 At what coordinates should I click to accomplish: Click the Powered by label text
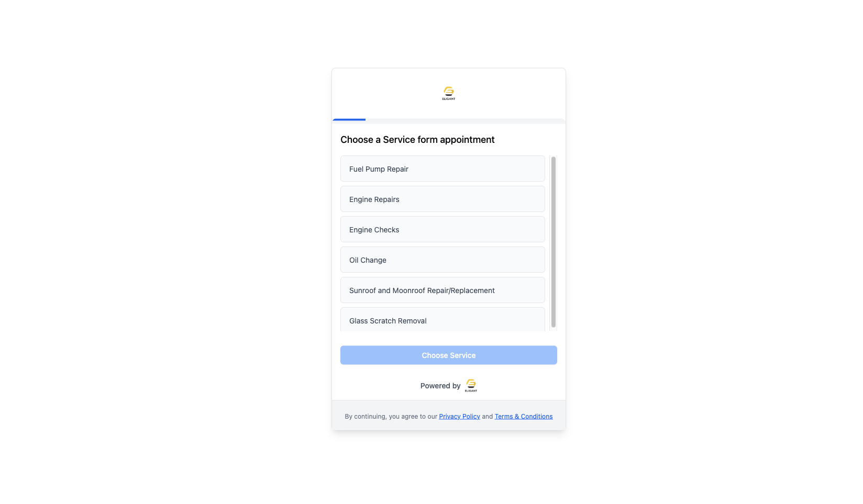click(x=440, y=386)
